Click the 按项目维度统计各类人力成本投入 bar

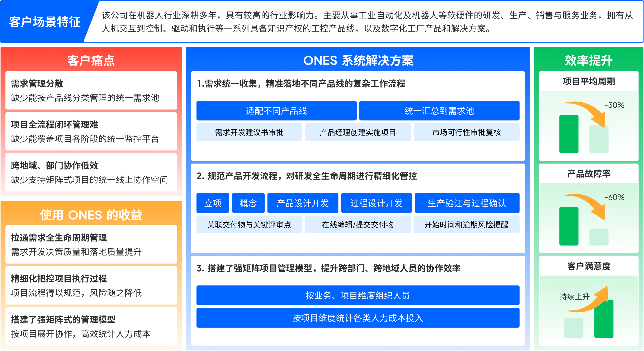coord(358,318)
